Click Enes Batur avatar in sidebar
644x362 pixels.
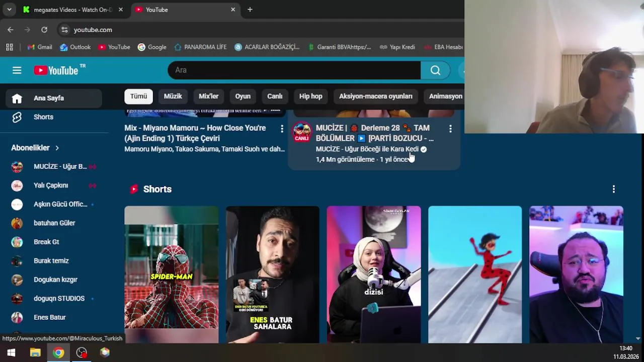point(17,317)
